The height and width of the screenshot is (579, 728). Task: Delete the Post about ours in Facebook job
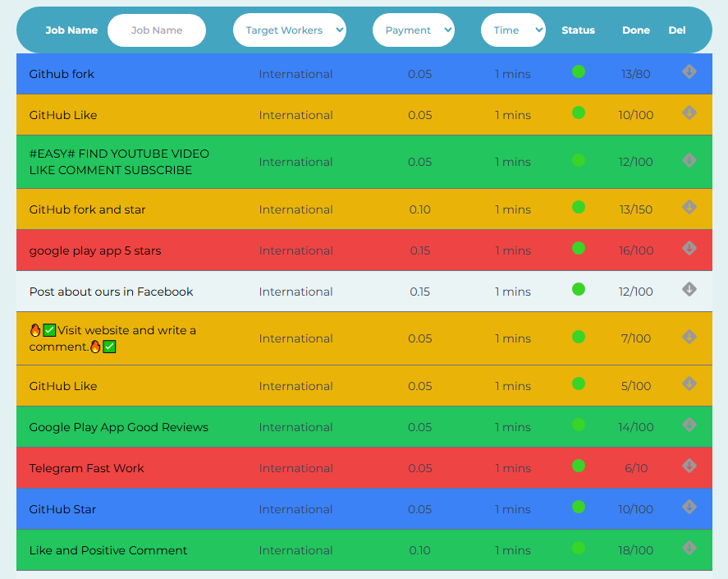(689, 289)
